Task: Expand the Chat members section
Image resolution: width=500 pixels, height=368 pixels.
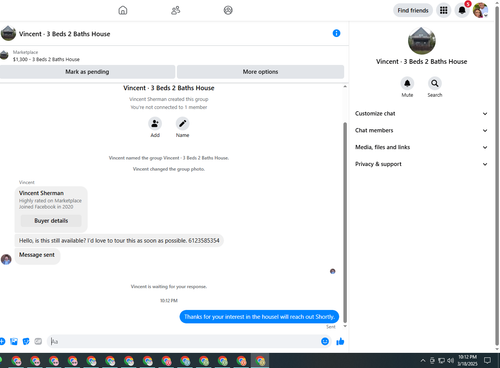Action: [x=421, y=130]
